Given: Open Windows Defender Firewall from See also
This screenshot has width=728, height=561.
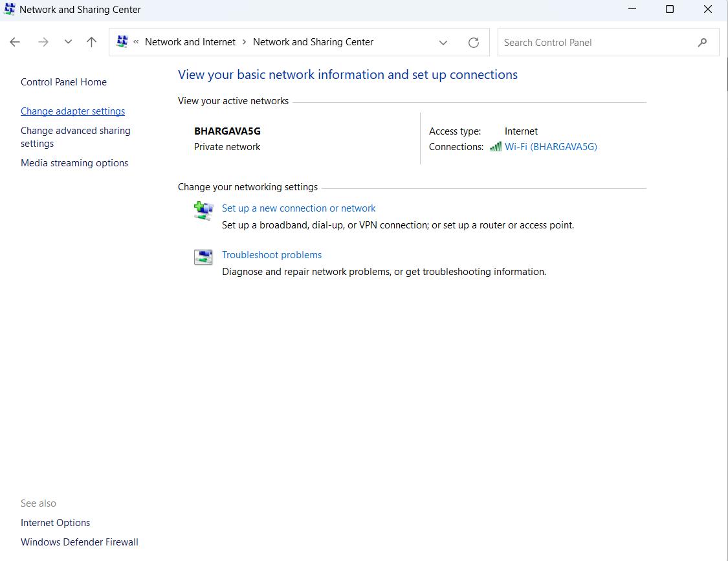Looking at the screenshot, I should click(x=79, y=542).
